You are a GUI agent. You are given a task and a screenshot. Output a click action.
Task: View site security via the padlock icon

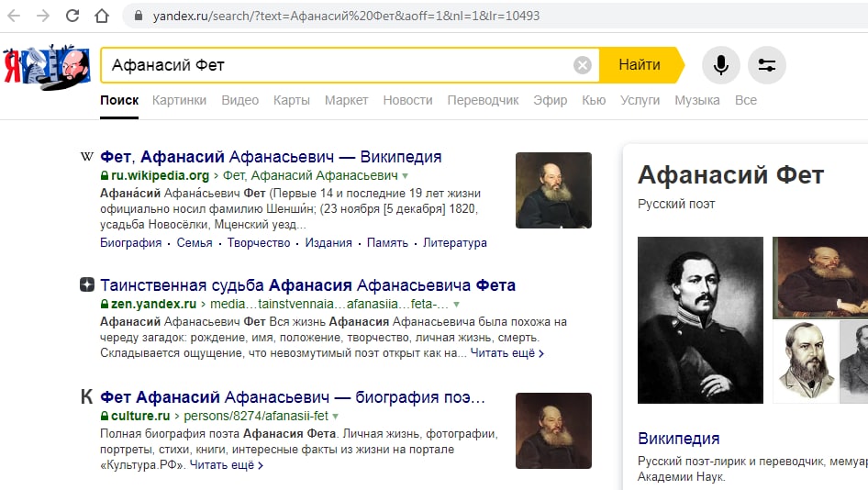point(139,16)
